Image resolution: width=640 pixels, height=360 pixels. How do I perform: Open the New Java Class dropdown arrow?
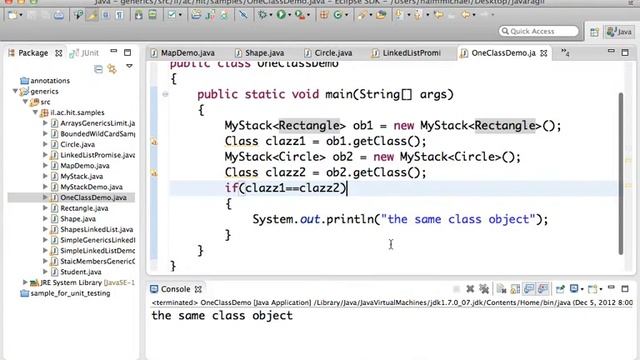[346, 15]
